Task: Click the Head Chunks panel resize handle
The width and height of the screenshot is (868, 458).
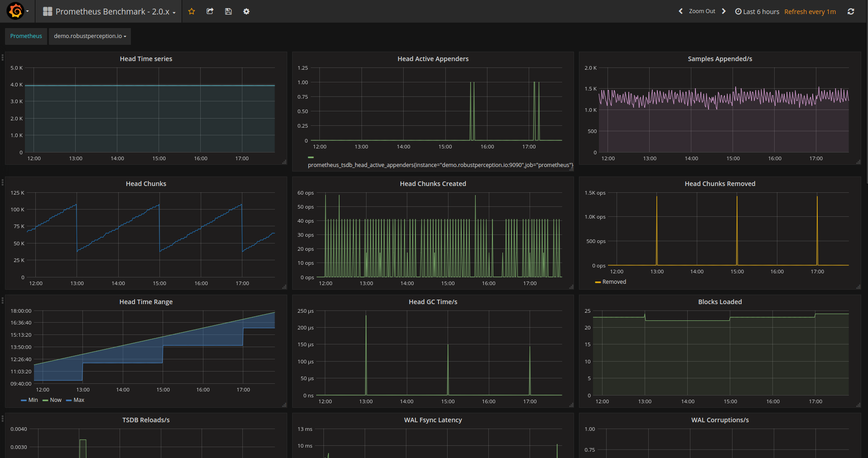Action: [284, 287]
